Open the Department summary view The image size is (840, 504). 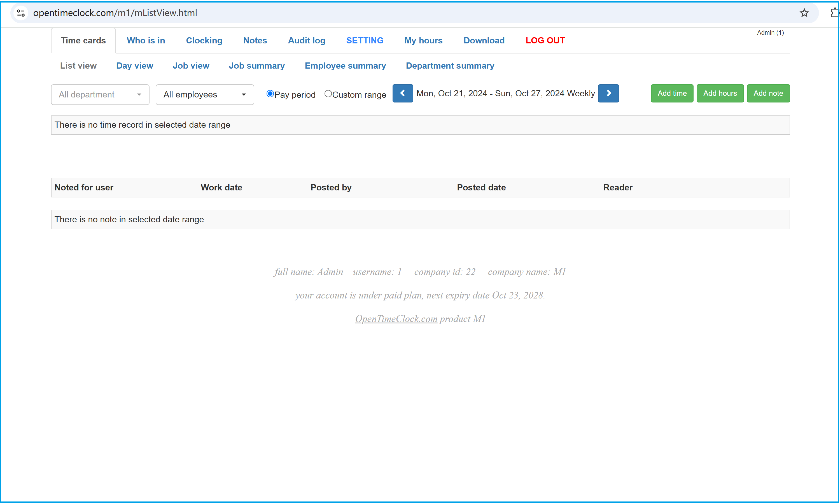(450, 66)
